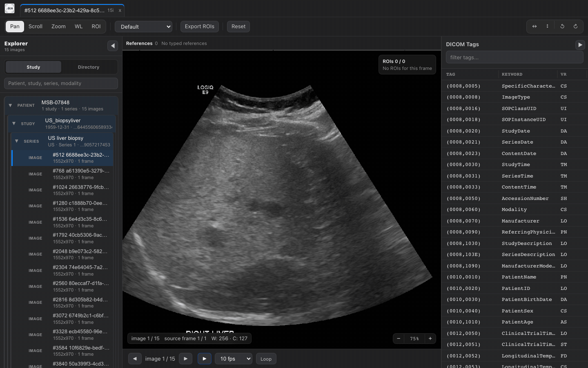This screenshot has height=368, width=588.
Task: Select the Scroll tool
Action: tap(36, 27)
